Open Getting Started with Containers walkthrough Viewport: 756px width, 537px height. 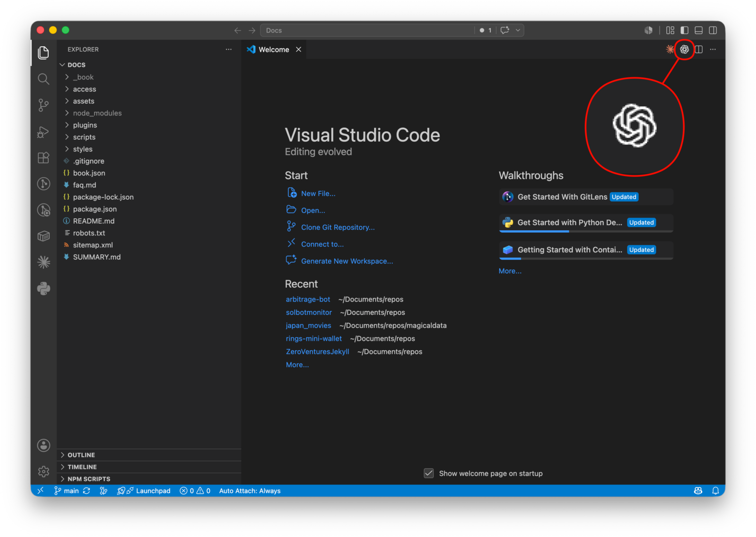coord(586,250)
